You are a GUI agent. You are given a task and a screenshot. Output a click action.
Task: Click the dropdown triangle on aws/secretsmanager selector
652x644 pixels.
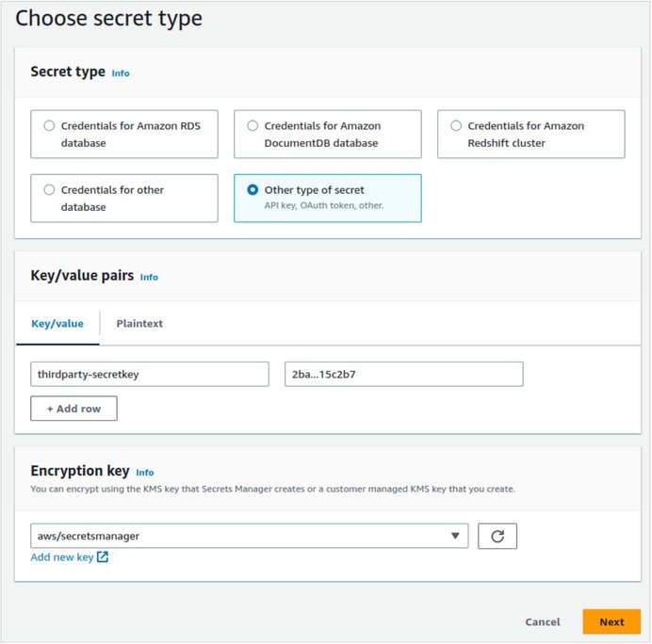point(455,536)
